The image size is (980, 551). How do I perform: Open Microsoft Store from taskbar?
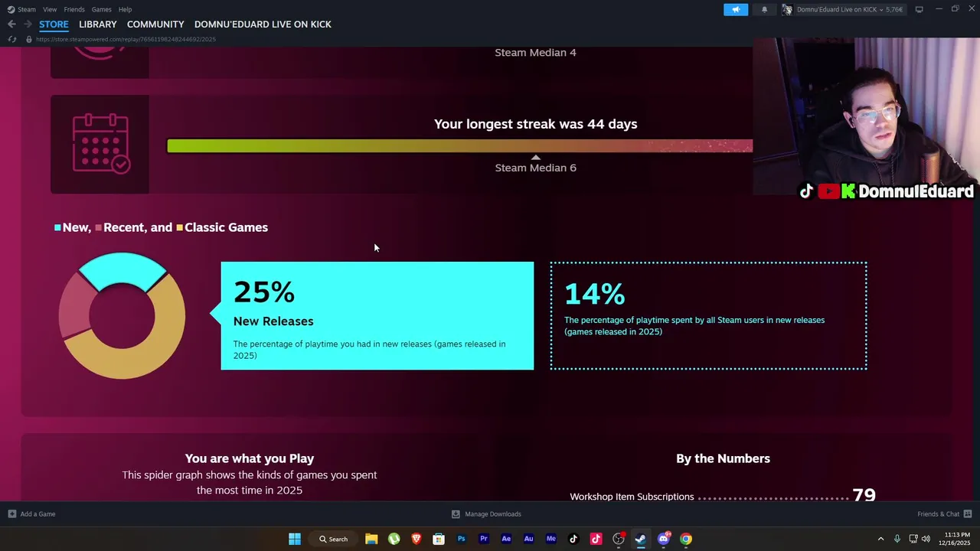[439, 539]
